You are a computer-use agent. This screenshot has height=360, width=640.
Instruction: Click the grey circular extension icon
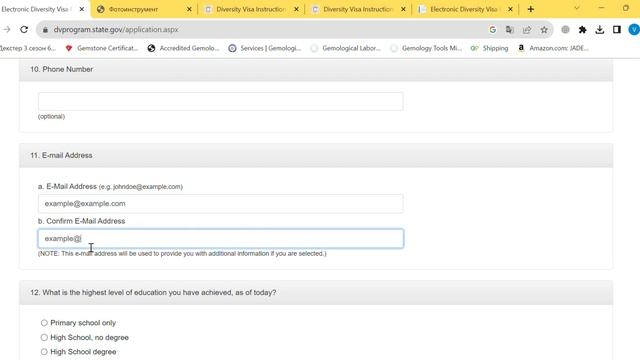tap(565, 29)
